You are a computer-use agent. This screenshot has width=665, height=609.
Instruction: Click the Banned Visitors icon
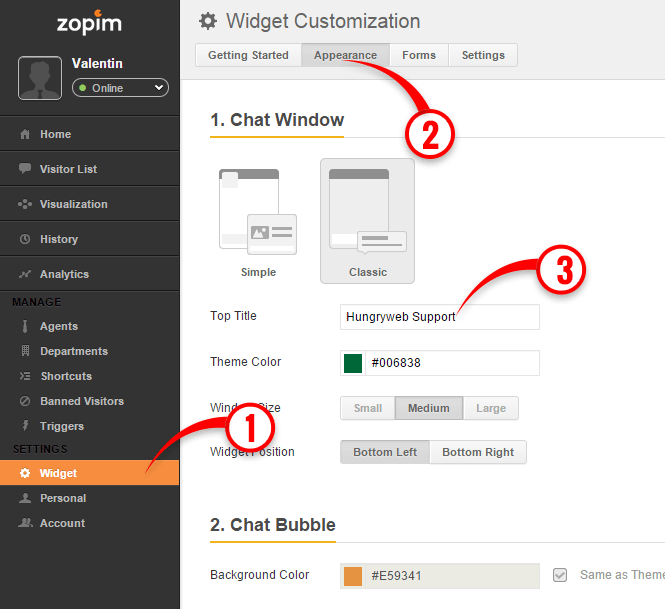coord(25,401)
